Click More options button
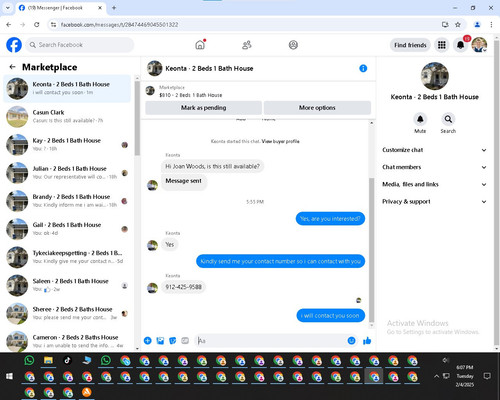Viewport: 500px width, 400px height. (317, 108)
